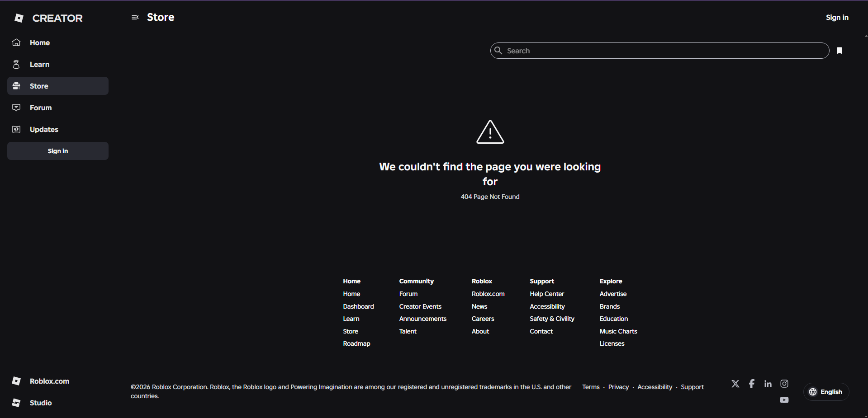Image resolution: width=868 pixels, height=418 pixels.
Task: Open the LinkedIn social icon
Action: [x=768, y=384]
